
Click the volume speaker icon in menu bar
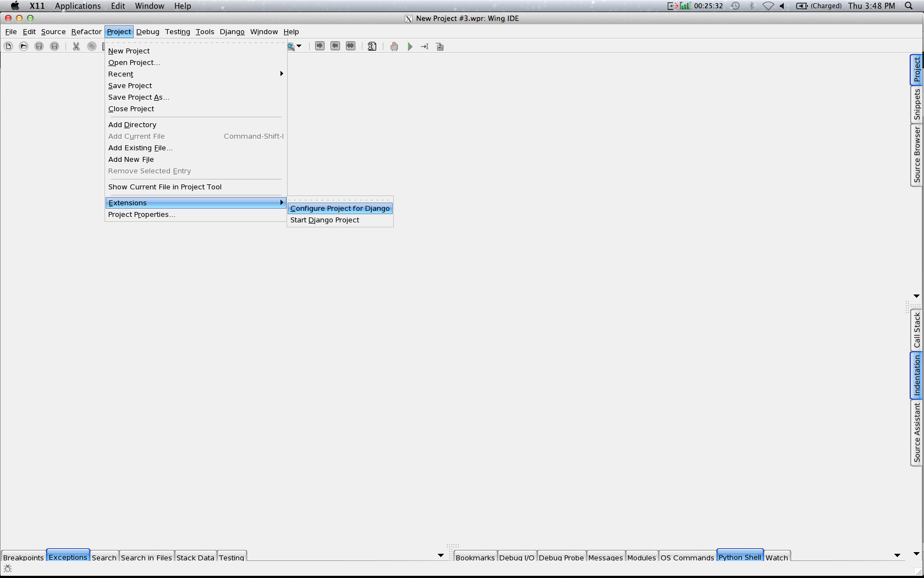point(782,6)
